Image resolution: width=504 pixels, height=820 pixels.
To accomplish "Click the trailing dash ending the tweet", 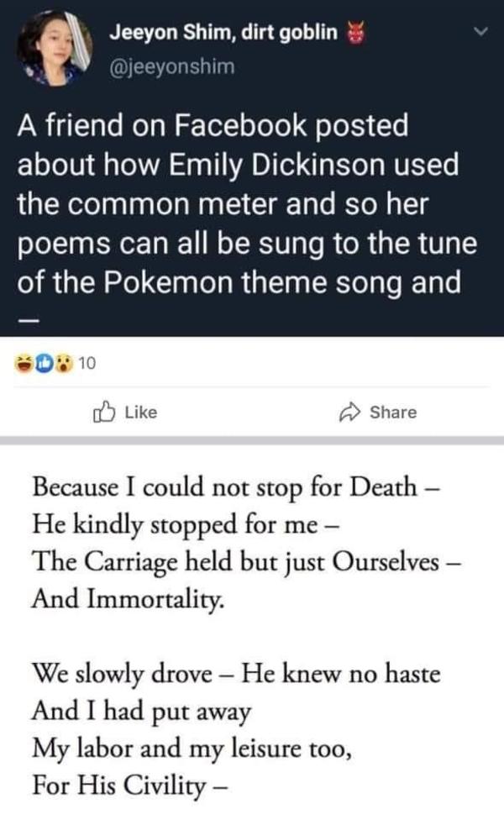I will point(29,320).
